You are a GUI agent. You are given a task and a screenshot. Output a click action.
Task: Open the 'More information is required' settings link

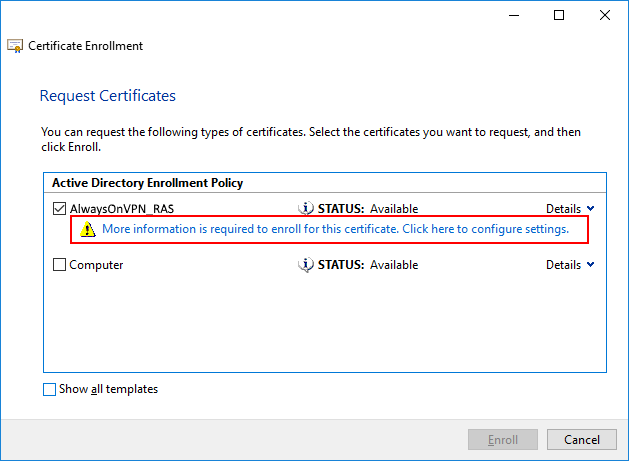coord(335,229)
